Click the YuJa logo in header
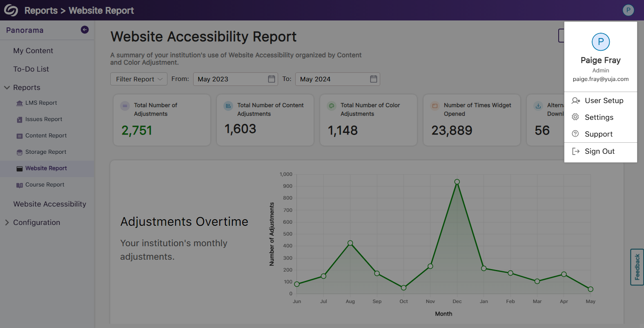Image resolution: width=644 pixels, height=328 pixels. coord(11,10)
